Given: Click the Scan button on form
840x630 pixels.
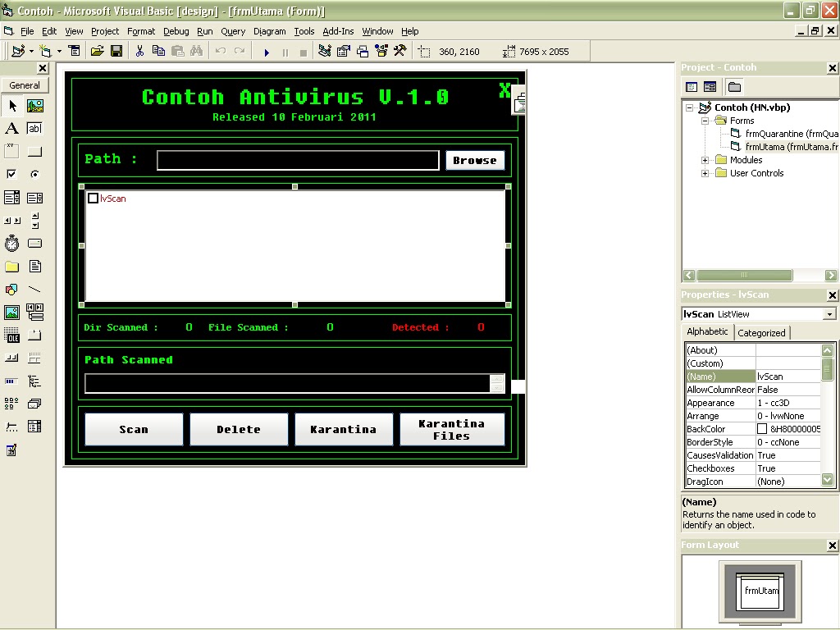Looking at the screenshot, I should (134, 429).
